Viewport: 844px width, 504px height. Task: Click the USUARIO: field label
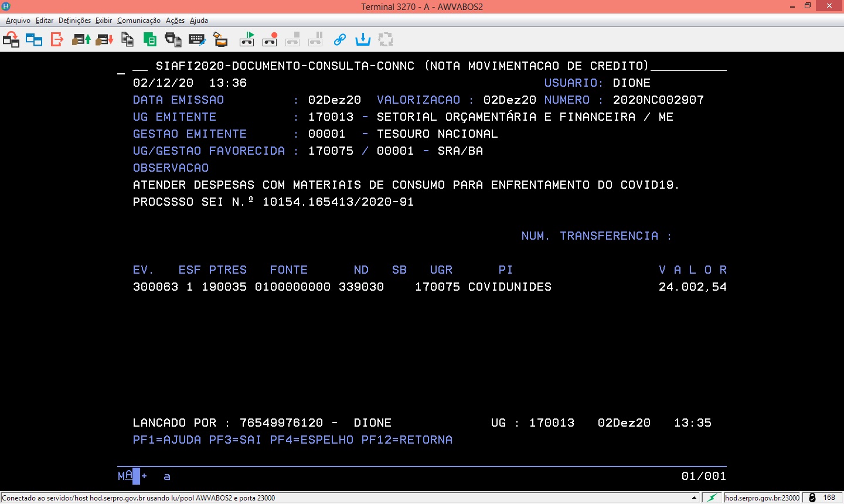point(574,83)
